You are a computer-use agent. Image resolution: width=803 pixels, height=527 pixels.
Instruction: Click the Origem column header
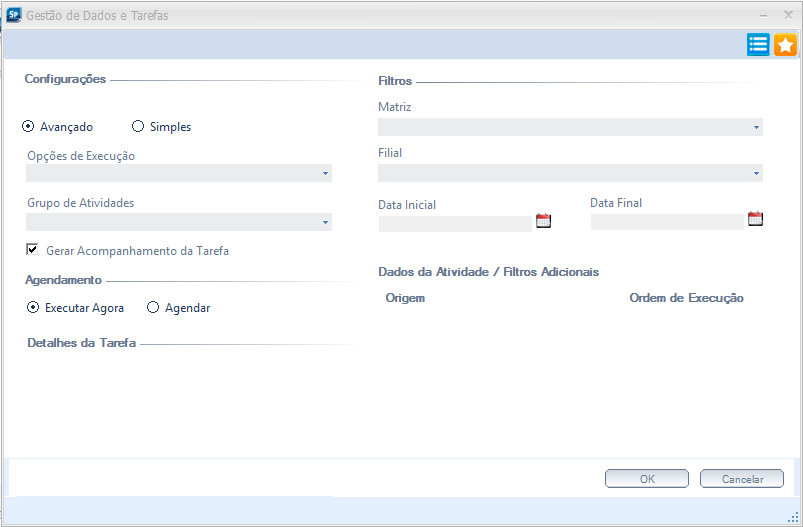pos(405,298)
